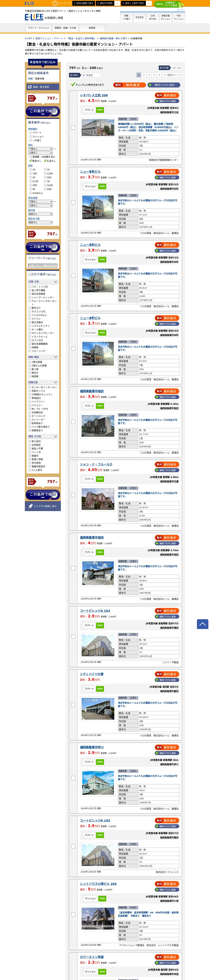
Task: Open アパート・マンション tab
Action: pyautogui.click(x=38, y=28)
